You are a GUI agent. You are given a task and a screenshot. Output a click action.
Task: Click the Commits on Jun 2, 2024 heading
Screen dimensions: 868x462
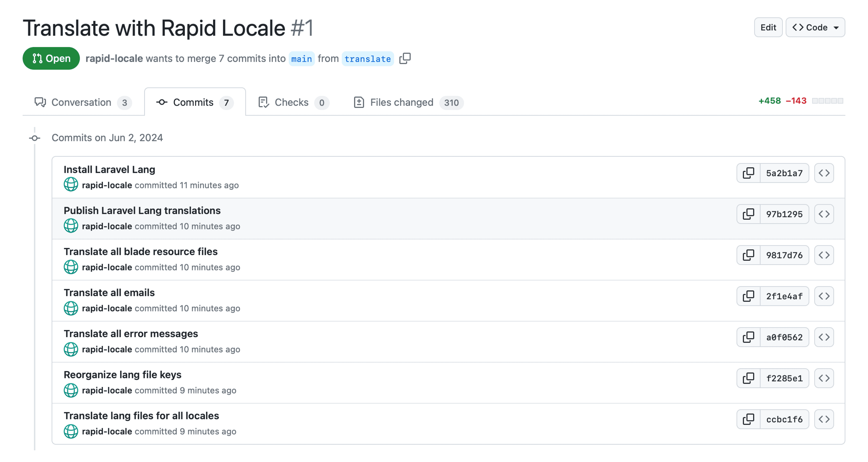pyautogui.click(x=107, y=138)
